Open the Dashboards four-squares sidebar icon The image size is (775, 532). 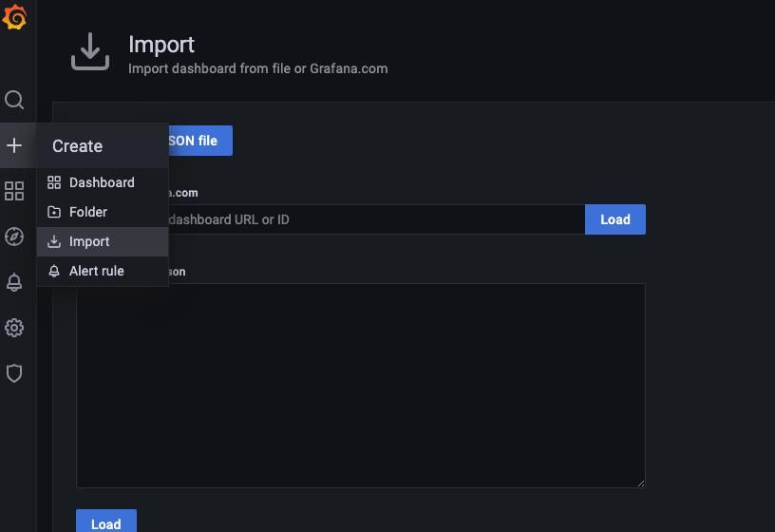click(x=14, y=191)
